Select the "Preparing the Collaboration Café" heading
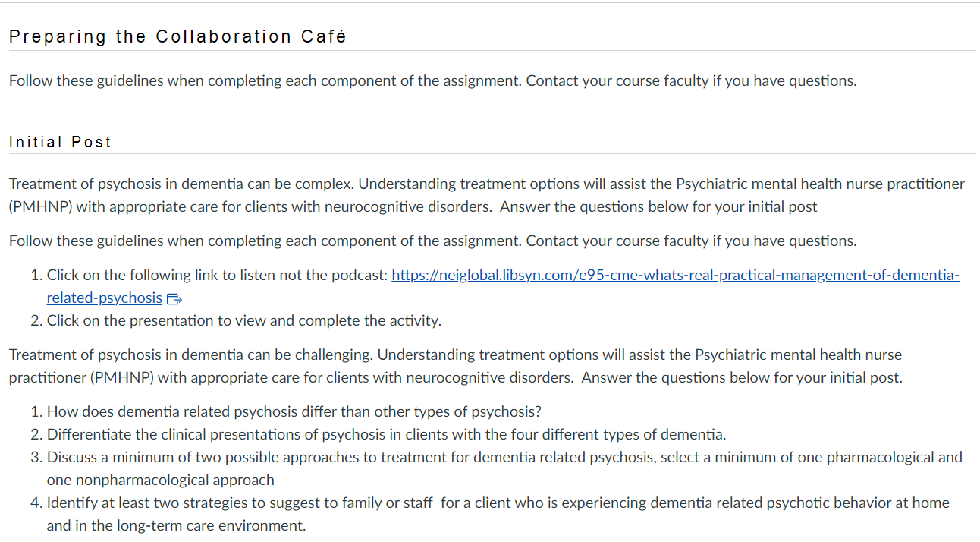980x542 pixels. 177,36
